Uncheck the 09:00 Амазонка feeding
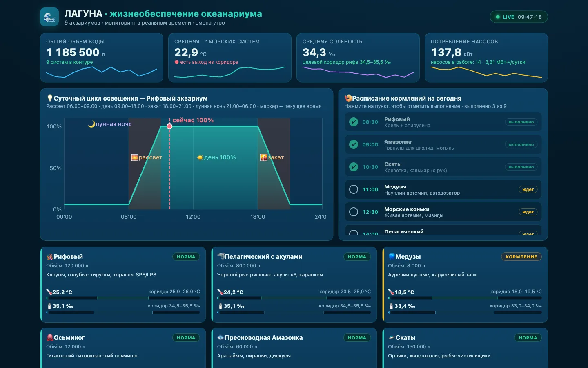Viewport: 588px width, 368px height. tap(354, 144)
